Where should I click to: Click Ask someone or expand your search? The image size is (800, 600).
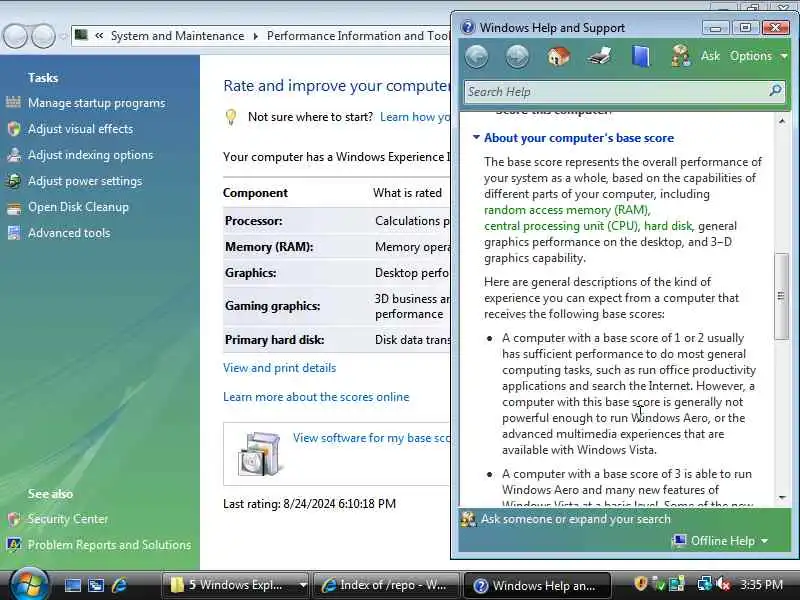(x=576, y=519)
